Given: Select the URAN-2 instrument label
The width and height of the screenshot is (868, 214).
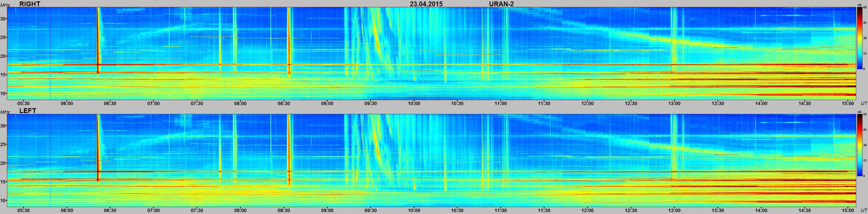Looking at the screenshot, I should pos(501,4).
